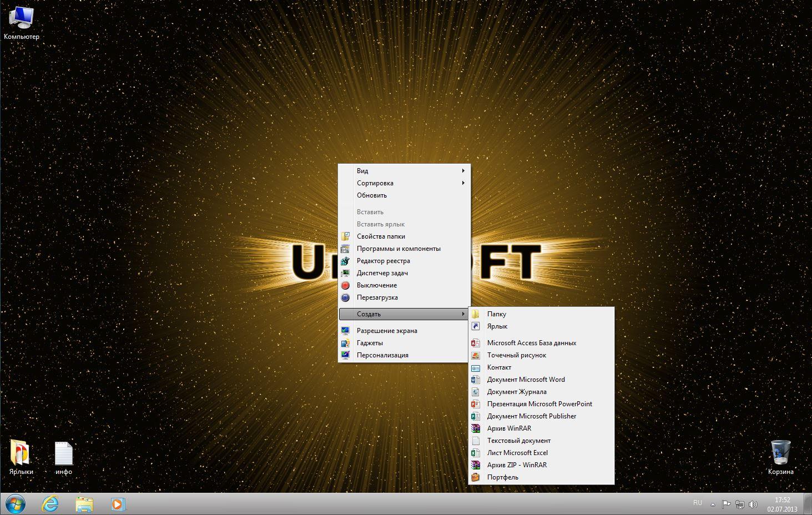This screenshot has width=812, height=515.
Task: Select Обновить in the context menu
Action: coord(372,195)
